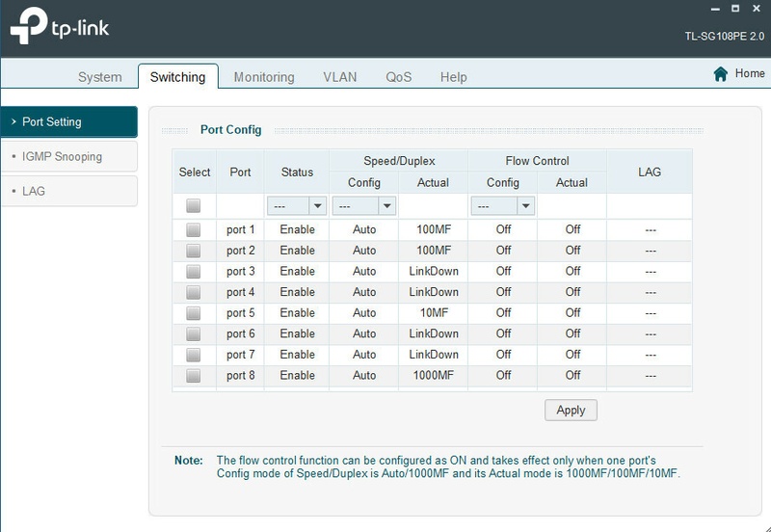
Task: Minimize the tp-link utility window
Action: tap(715, 9)
